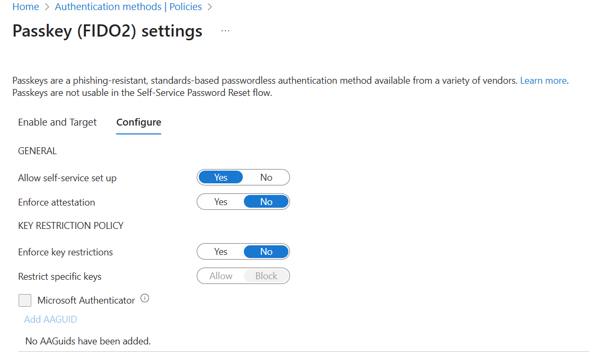
Task: Keep Allow self-service set up on Yes
Action: [x=221, y=177]
